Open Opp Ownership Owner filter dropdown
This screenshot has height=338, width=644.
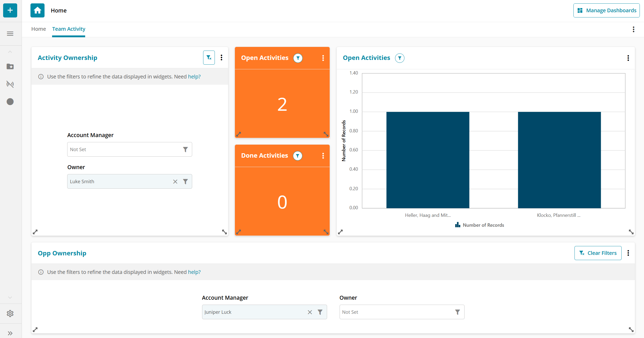(457, 312)
